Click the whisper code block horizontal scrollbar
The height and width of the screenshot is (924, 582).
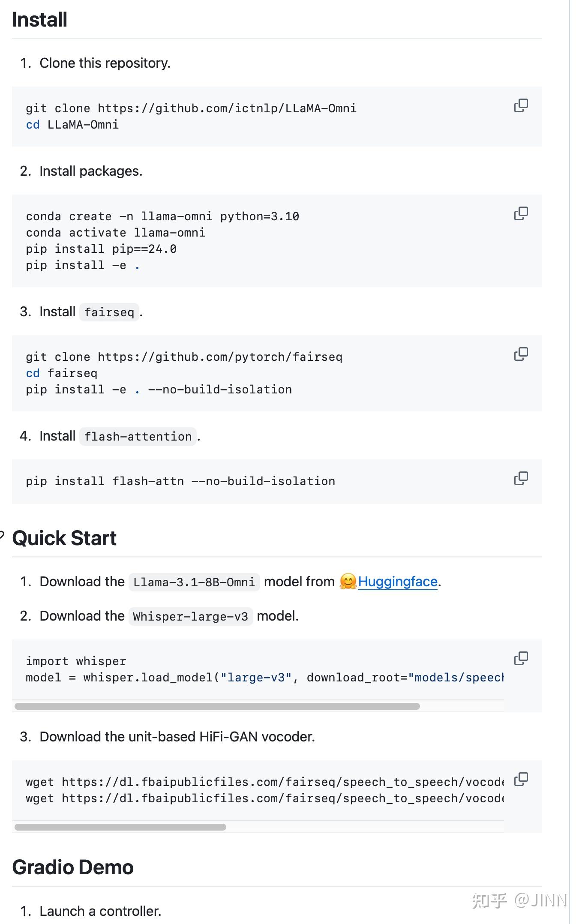point(217,706)
